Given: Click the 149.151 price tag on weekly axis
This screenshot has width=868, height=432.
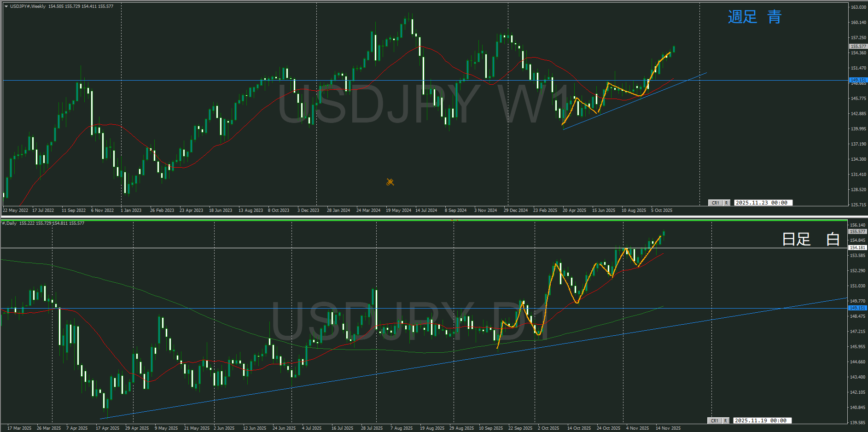Looking at the screenshot, I should point(857,80).
